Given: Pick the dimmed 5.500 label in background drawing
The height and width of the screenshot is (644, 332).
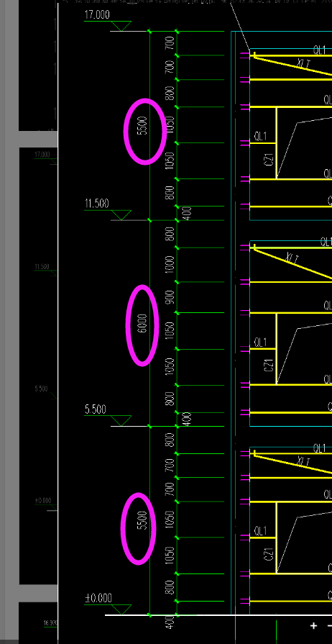Looking at the screenshot, I should (41, 389).
